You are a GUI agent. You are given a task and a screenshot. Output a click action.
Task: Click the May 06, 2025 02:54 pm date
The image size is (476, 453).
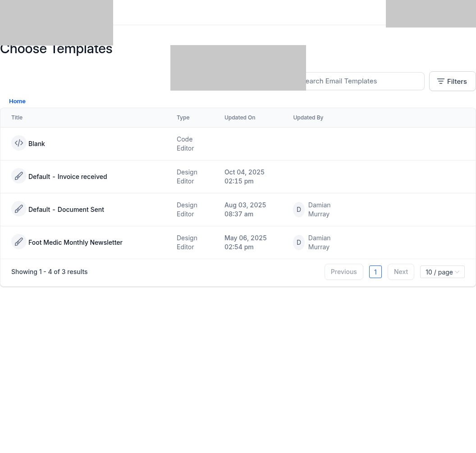(246, 243)
